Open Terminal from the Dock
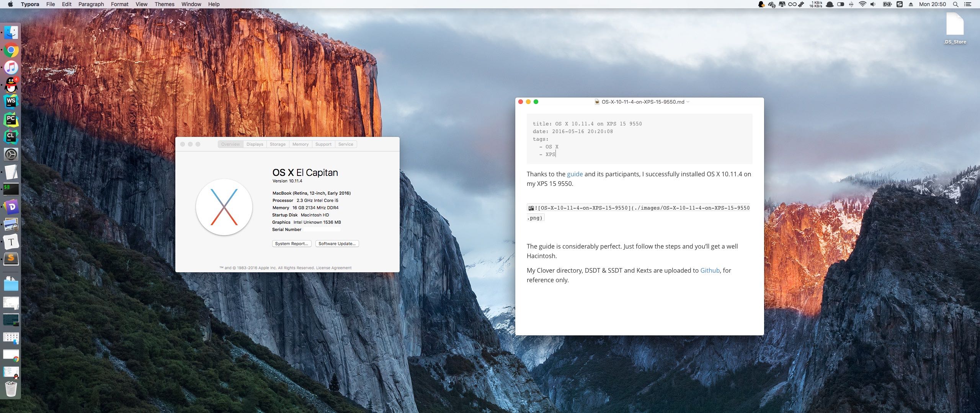The width and height of the screenshot is (980, 413). (11, 189)
